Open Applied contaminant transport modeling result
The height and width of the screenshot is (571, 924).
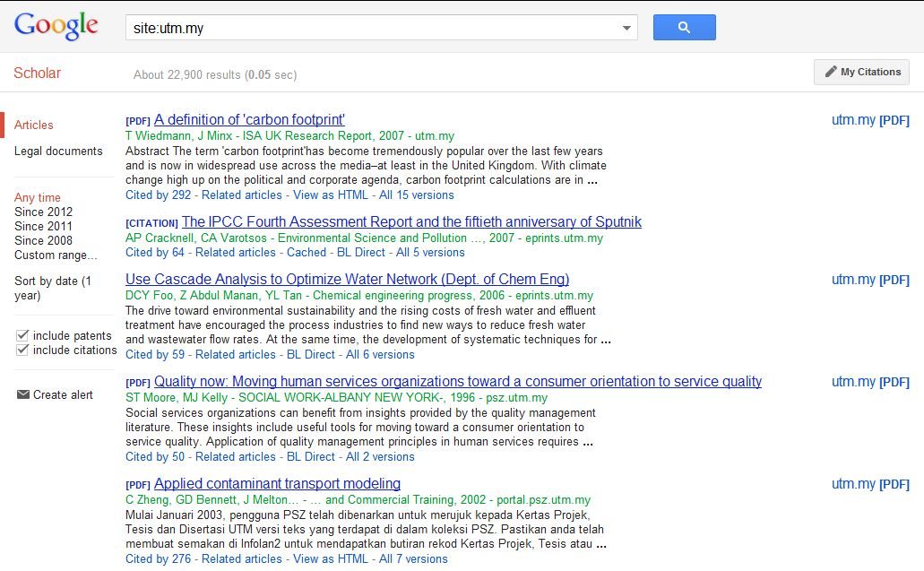point(277,483)
